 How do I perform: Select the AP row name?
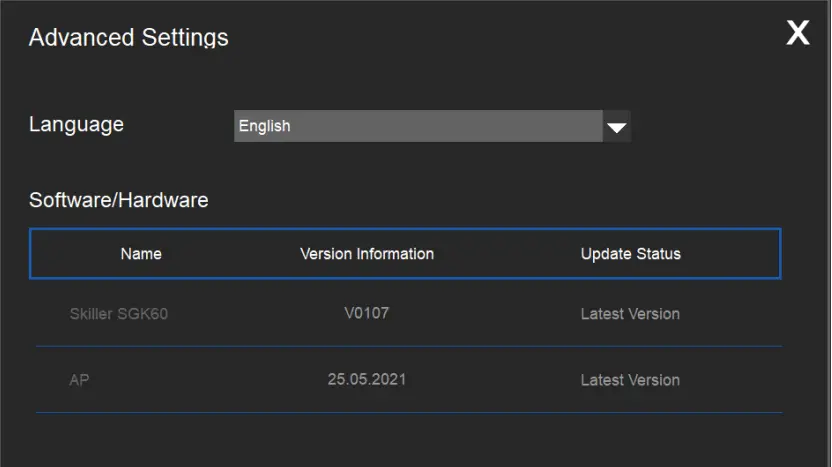(80, 380)
